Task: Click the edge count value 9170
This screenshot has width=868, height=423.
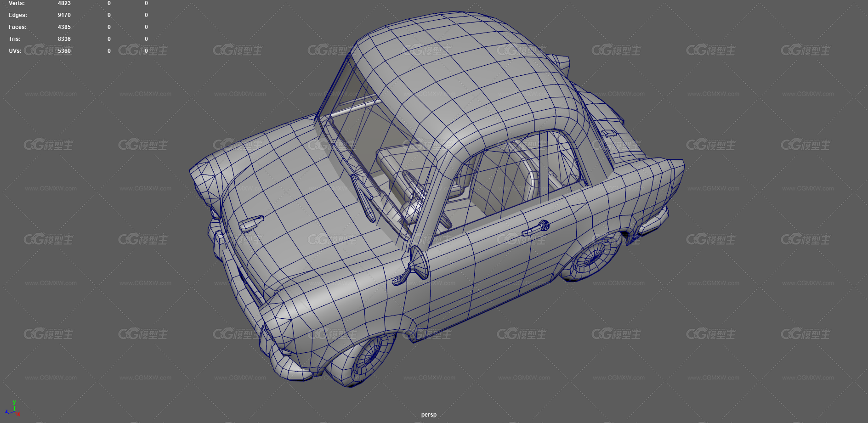Action: coord(64,15)
